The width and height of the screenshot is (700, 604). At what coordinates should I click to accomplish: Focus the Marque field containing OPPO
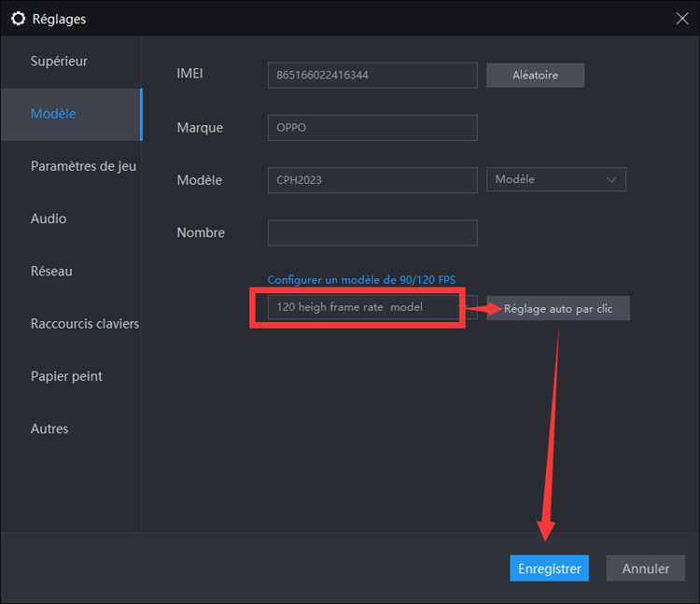(371, 128)
